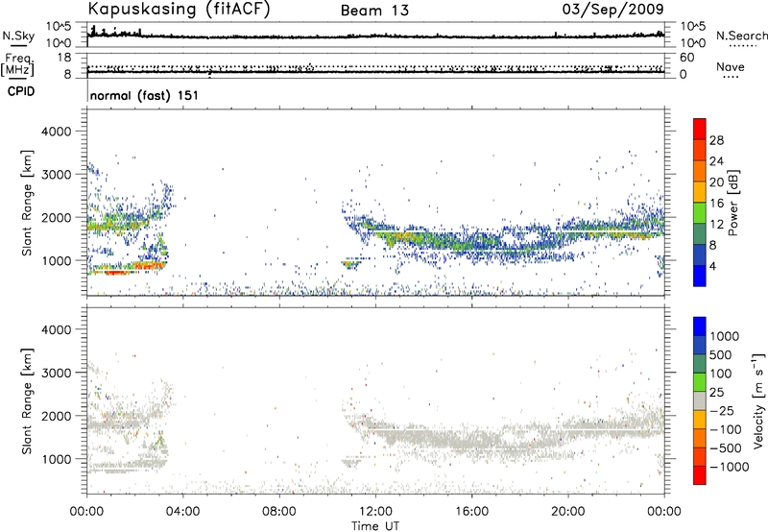
Task: Select the "N.Sky" legend label
Action: tap(18, 36)
